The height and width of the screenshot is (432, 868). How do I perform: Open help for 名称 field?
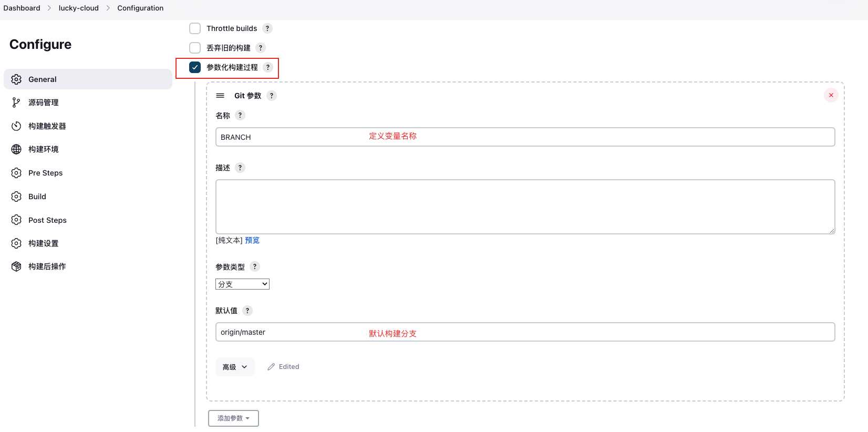click(x=240, y=115)
